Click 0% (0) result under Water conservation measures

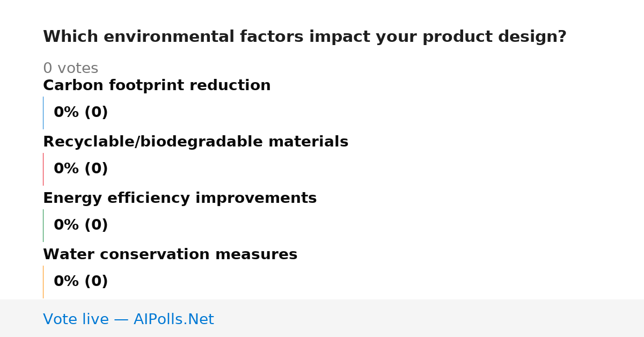point(81,282)
